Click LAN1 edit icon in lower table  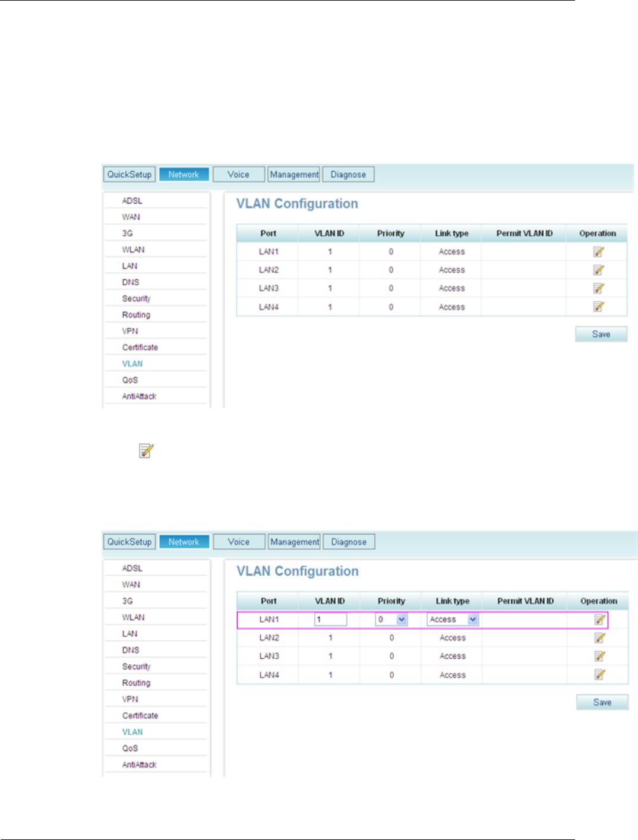[600, 620]
